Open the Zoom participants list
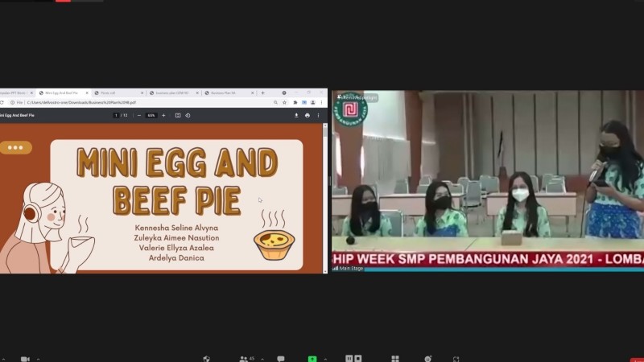The height and width of the screenshot is (362, 644). tap(244, 359)
